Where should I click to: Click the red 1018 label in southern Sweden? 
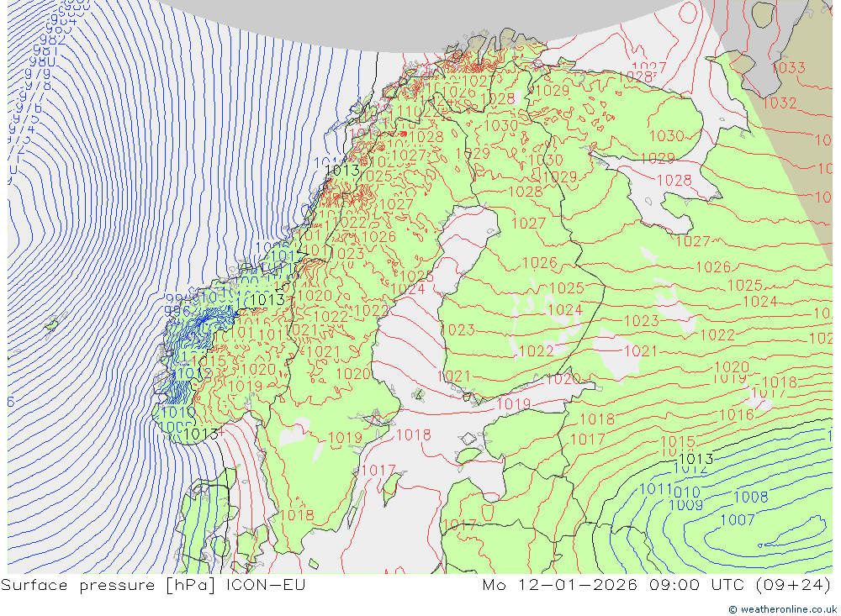(x=297, y=514)
